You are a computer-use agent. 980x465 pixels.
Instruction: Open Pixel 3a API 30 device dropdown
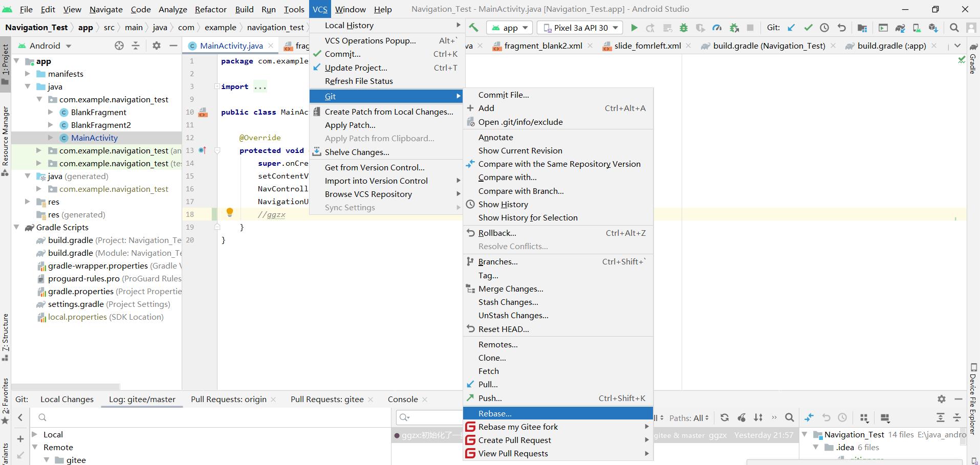[580, 28]
